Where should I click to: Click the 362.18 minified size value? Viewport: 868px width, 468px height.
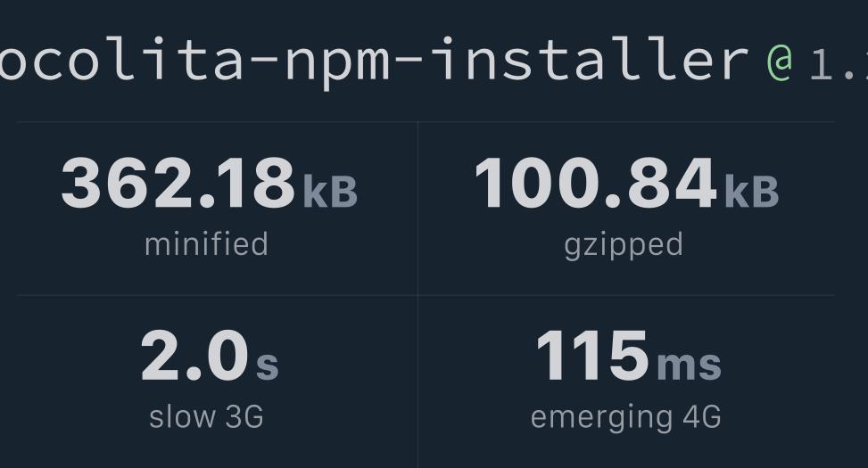[x=178, y=184]
